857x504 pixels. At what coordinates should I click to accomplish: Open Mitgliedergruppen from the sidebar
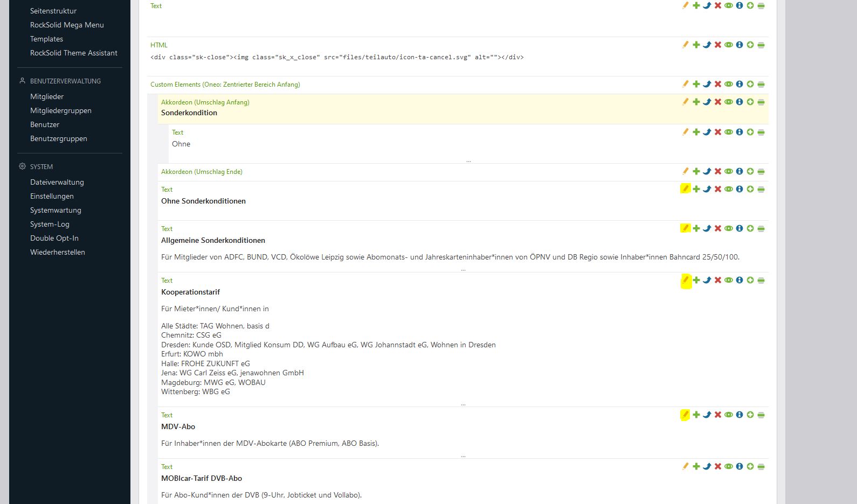pyautogui.click(x=61, y=110)
